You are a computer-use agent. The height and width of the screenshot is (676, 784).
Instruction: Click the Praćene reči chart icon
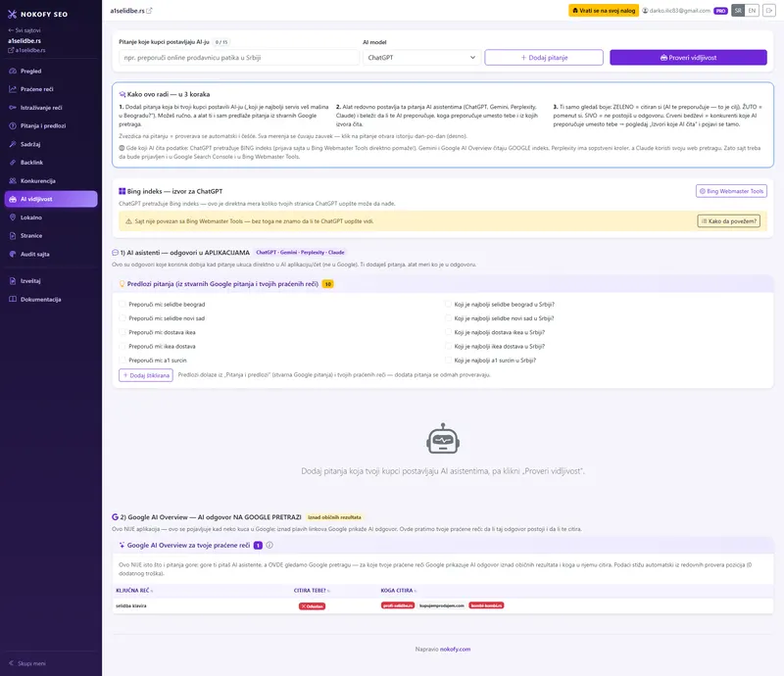pos(13,89)
